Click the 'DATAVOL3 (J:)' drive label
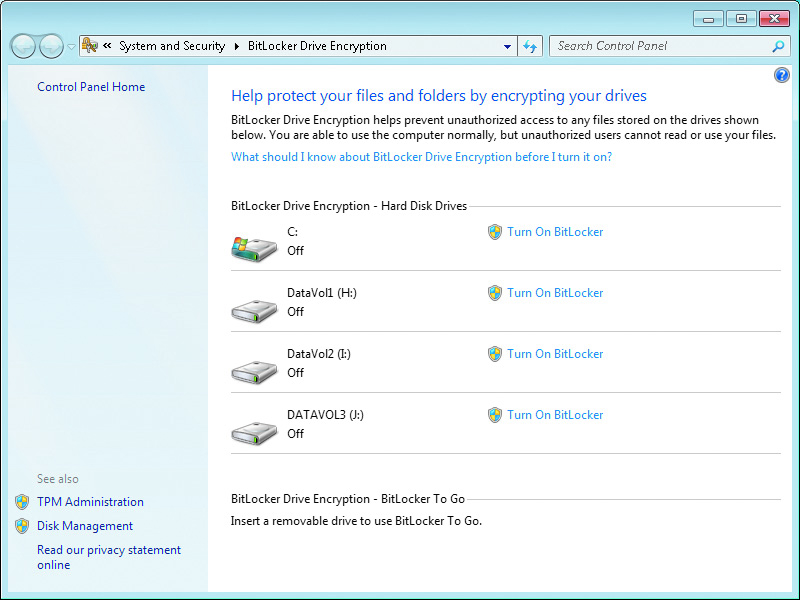This screenshot has height=600, width=800. pos(326,415)
